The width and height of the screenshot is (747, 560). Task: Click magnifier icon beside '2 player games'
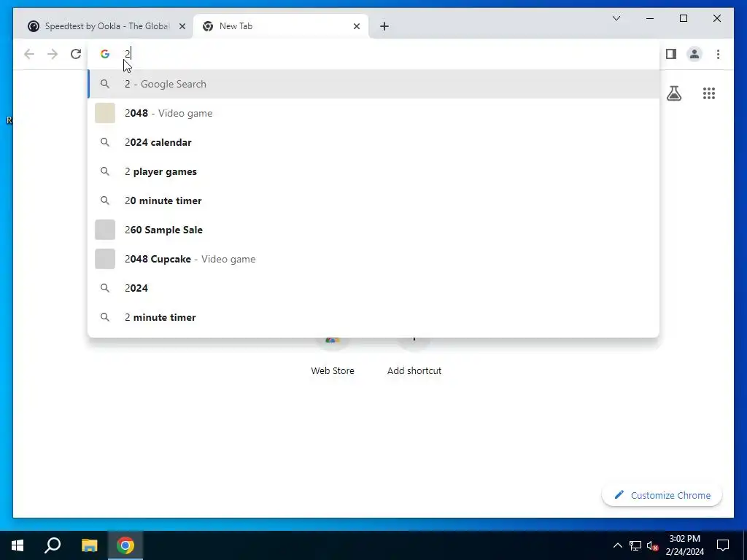[105, 171]
